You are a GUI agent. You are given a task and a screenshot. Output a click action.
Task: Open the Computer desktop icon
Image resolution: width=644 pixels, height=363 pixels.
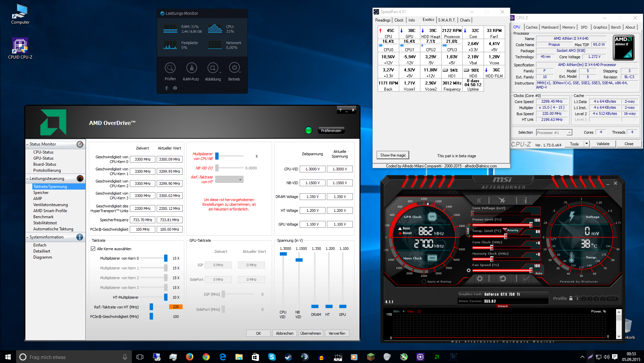click(x=20, y=14)
